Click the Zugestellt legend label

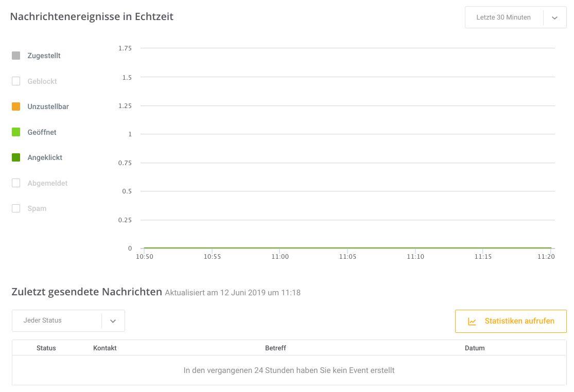[44, 56]
